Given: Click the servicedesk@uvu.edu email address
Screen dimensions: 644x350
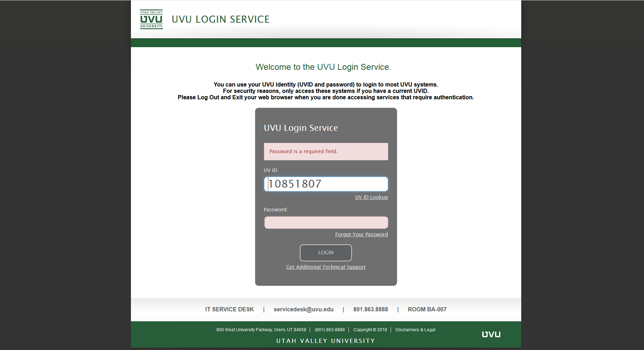Looking at the screenshot, I should pyautogui.click(x=303, y=309).
